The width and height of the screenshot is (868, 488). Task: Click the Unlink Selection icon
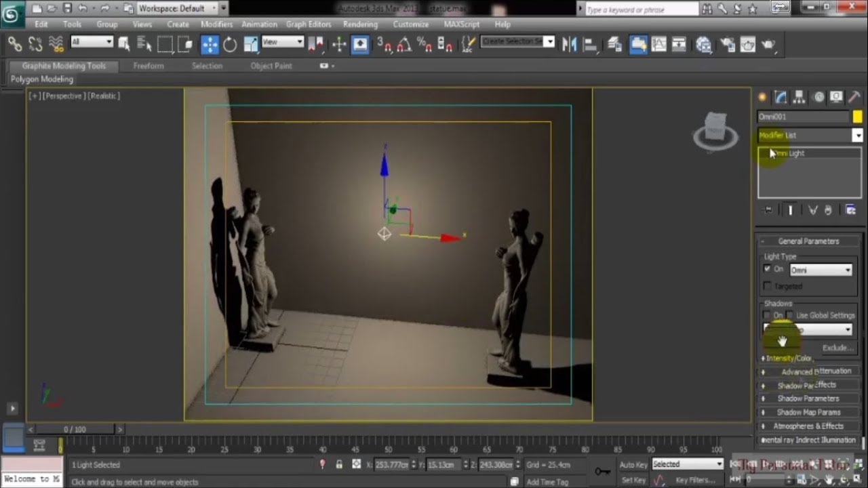[x=36, y=45]
